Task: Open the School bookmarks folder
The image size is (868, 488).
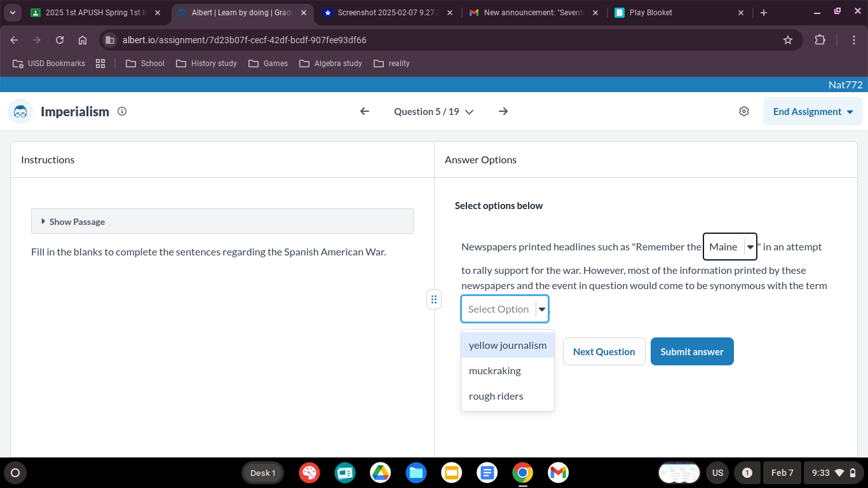Action: coord(145,64)
